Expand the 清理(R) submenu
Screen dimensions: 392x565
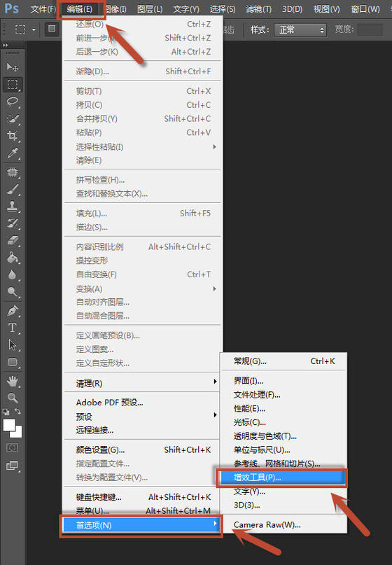coord(141,384)
